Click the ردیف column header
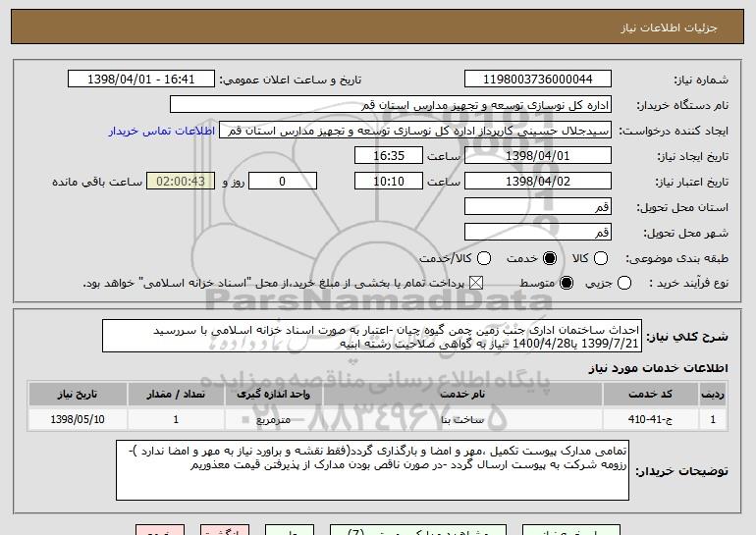 pos(713,394)
